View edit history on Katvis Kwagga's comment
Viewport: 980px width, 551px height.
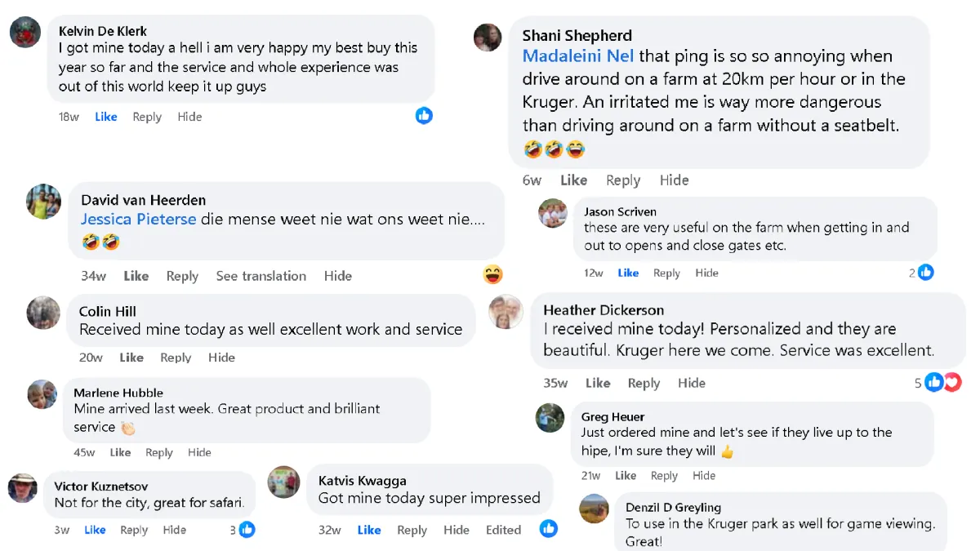tap(503, 530)
